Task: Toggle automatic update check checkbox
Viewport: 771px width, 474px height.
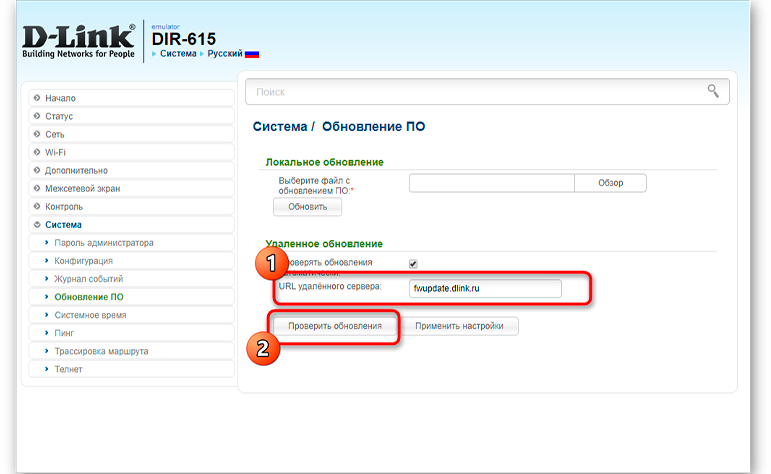Action: tap(413, 264)
